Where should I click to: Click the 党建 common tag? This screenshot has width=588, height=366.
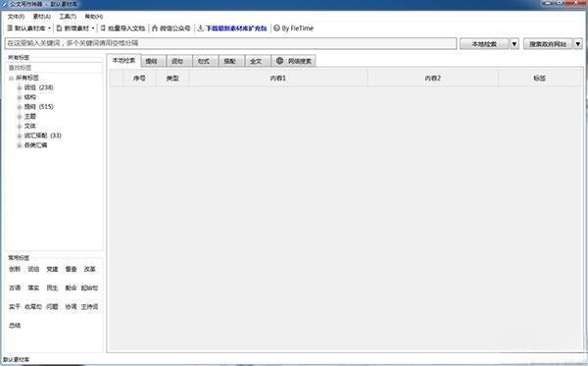point(52,269)
